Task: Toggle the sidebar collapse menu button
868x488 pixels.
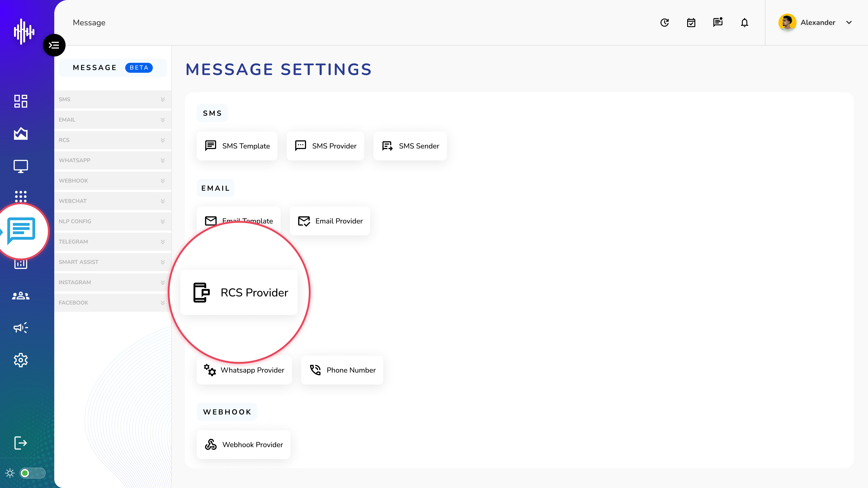Action: pos(54,45)
